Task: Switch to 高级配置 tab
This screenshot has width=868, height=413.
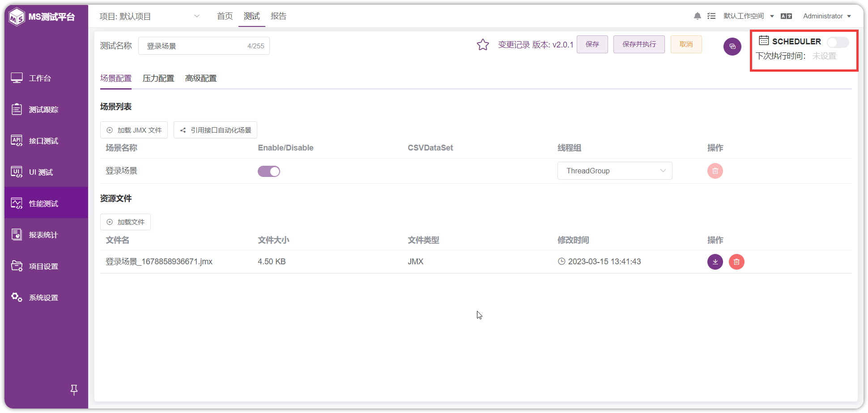Action: pyautogui.click(x=201, y=78)
